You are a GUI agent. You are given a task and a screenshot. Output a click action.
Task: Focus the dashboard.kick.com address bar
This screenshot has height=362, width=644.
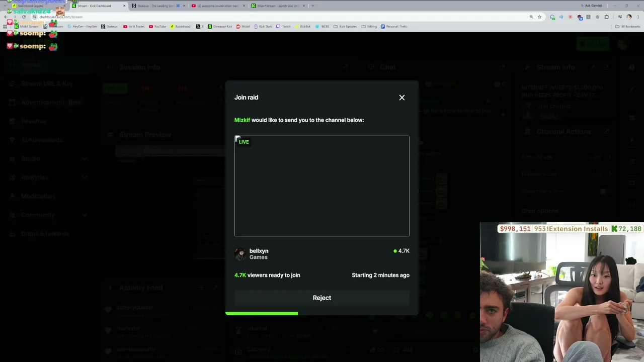282,17
